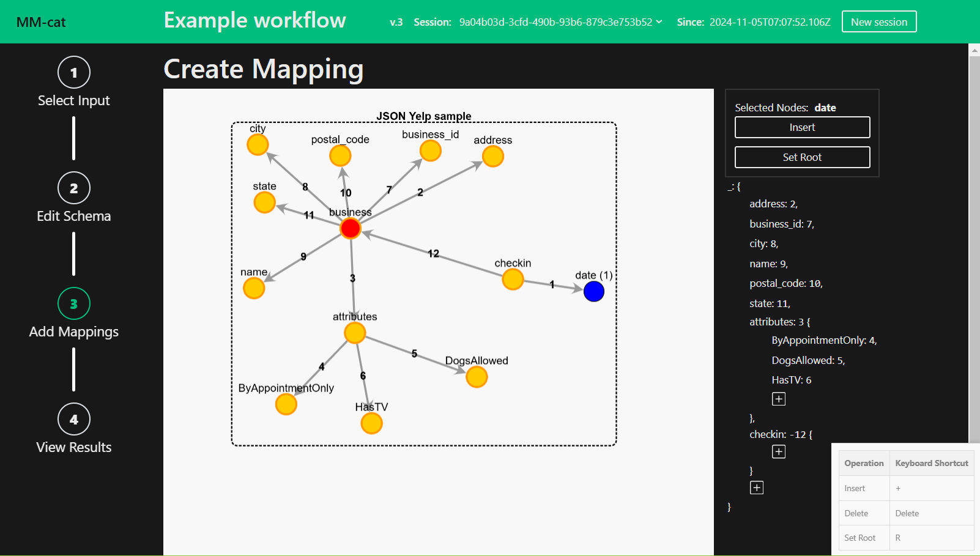Click the Insert row in shortcuts table

click(x=907, y=488)
